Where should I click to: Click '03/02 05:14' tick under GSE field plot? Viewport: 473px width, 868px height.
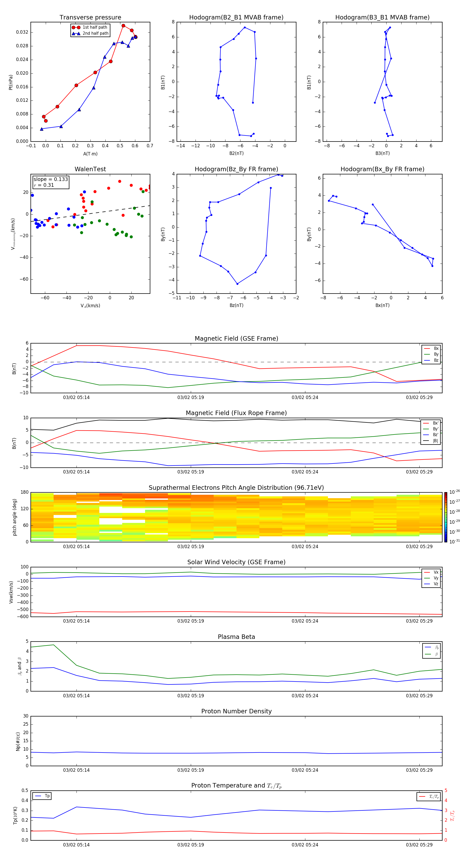(76, 397)
